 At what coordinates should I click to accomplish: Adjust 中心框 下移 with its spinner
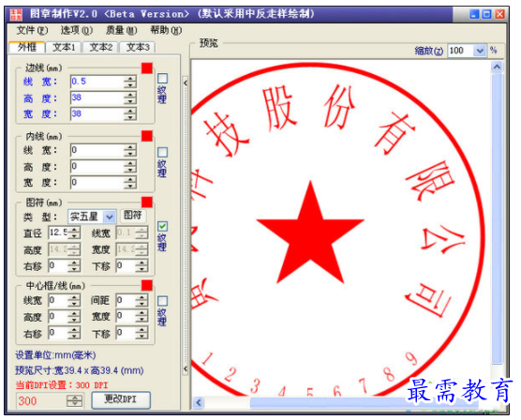coord(142,333)
